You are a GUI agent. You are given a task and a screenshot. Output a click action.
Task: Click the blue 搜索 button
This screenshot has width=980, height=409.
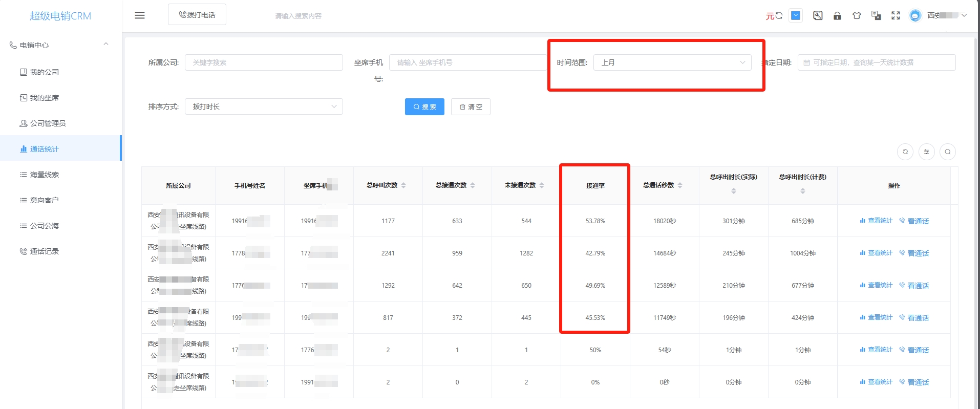424,107
